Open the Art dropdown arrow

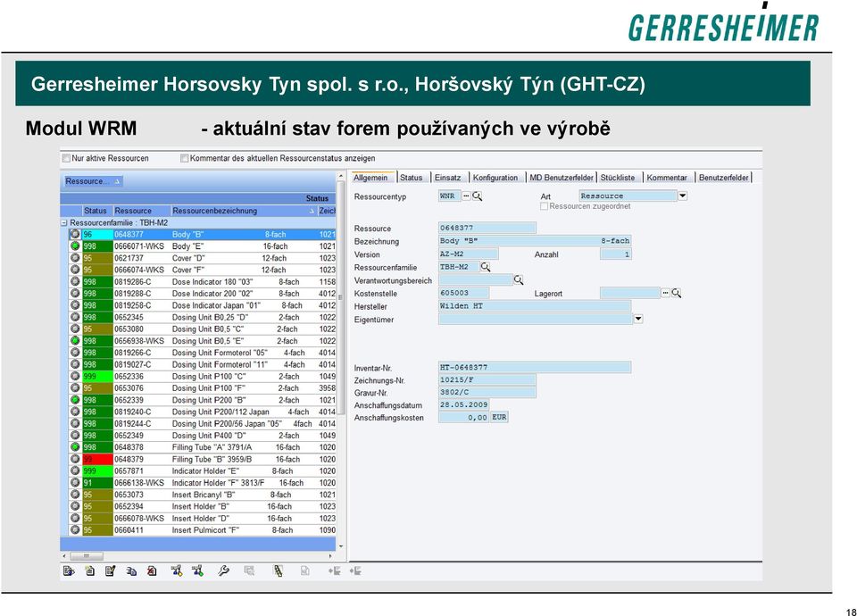pyautogui.click(x=683, y=196)
